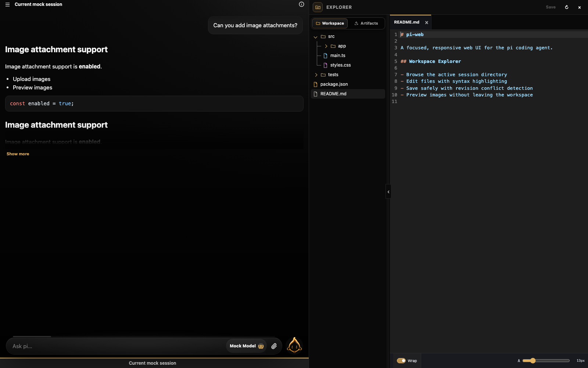Switch to the Workspace tab
588x368 pixels.
[x=330, y=23]
